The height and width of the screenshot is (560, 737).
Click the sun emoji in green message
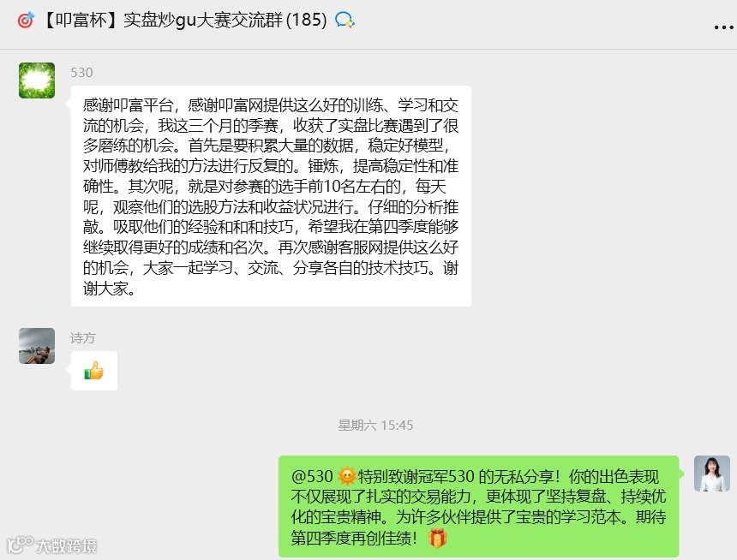pos(347,476)
